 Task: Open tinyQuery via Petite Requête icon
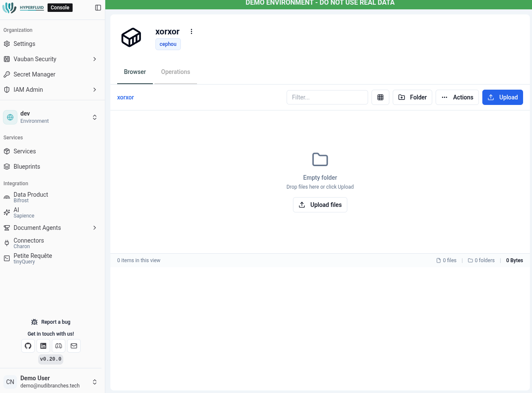pyautogui.click(x=6, y=258)
